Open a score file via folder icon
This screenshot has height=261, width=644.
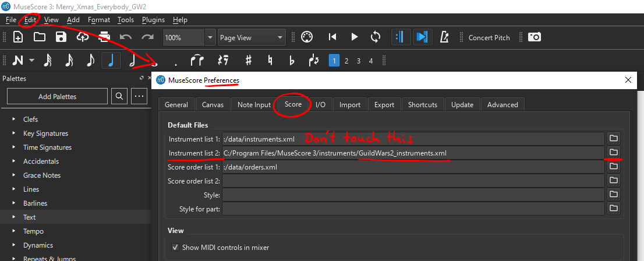(x=40, y=37)
